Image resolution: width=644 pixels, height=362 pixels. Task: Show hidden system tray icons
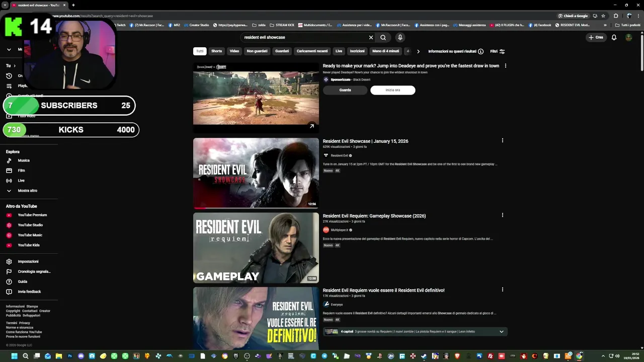[x=603, y=356]
